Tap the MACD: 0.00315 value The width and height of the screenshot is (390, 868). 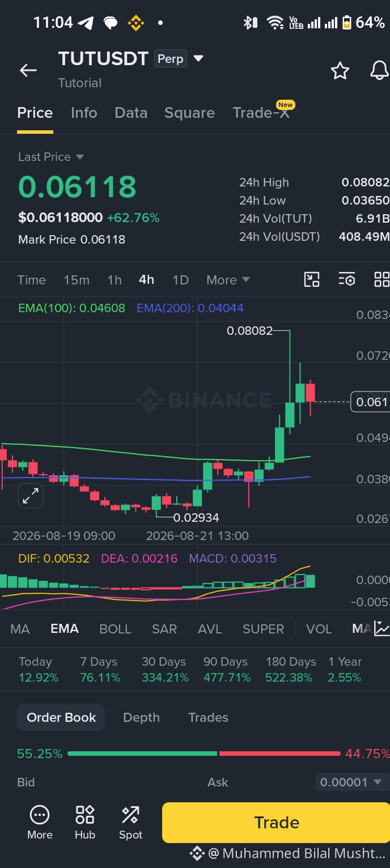point(233,558)
